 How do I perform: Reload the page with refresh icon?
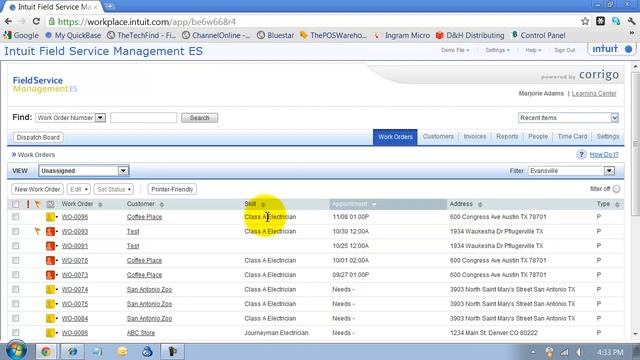[x=36, y=21]
